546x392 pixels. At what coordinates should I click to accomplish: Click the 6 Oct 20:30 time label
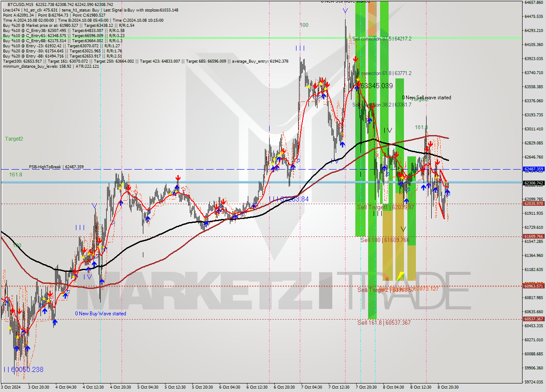(285, 387)
